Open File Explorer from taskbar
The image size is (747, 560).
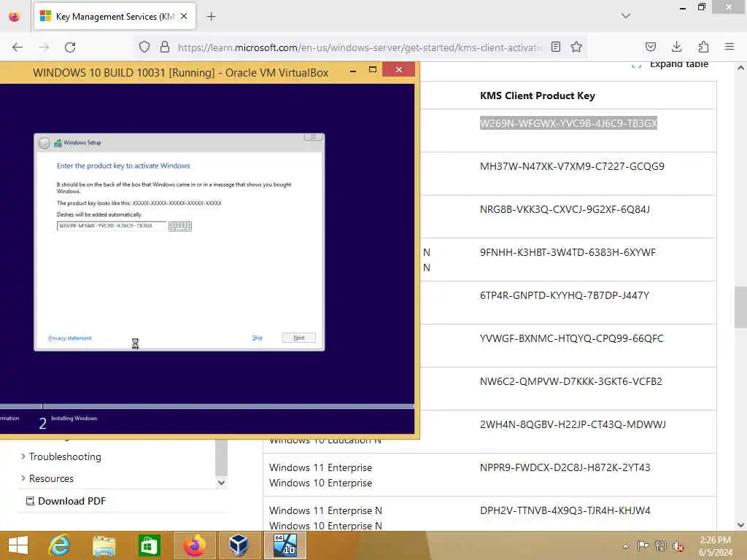(x=104, y=545)
